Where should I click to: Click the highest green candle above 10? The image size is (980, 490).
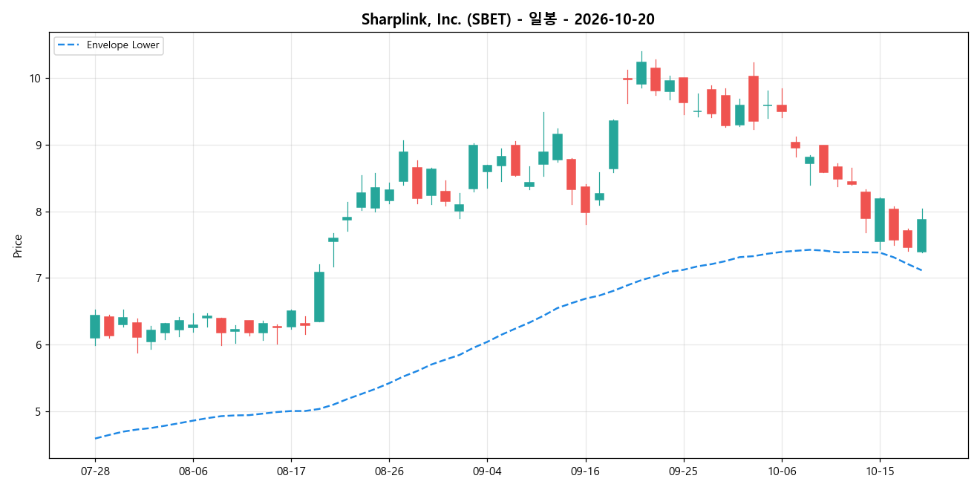(641, 73)
